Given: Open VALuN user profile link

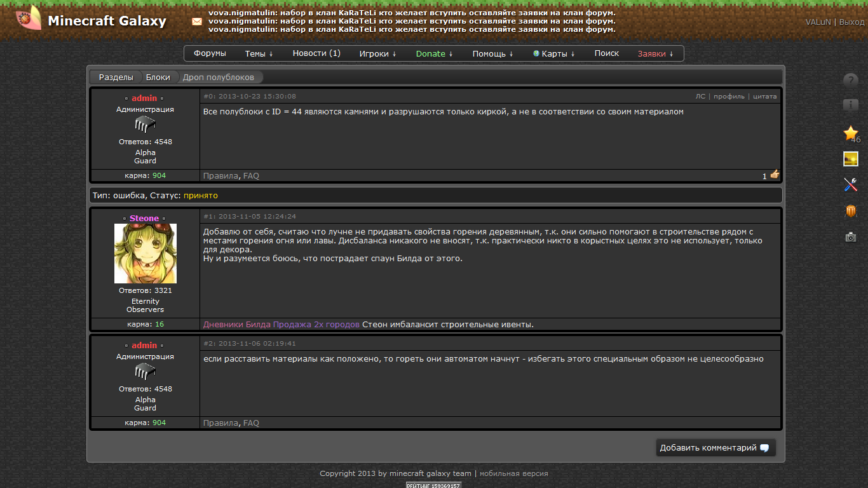Looking at the screenshot, I should pos(818,22).
